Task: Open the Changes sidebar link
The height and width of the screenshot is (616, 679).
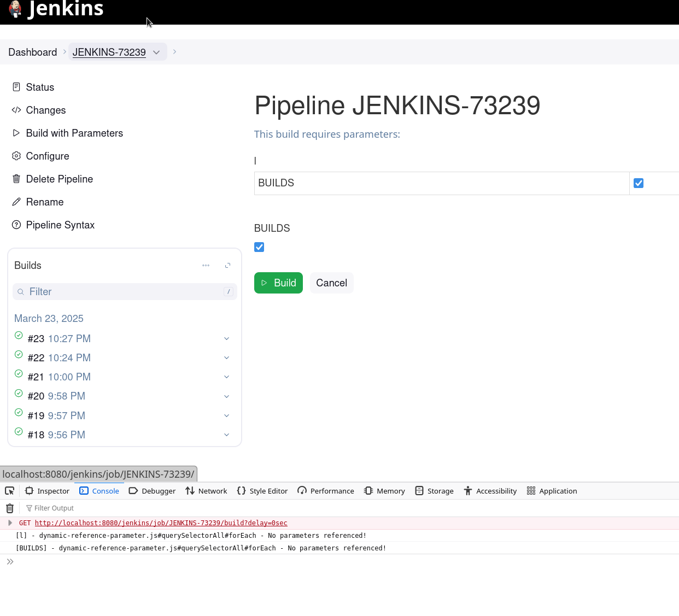Action: [46, 110]
